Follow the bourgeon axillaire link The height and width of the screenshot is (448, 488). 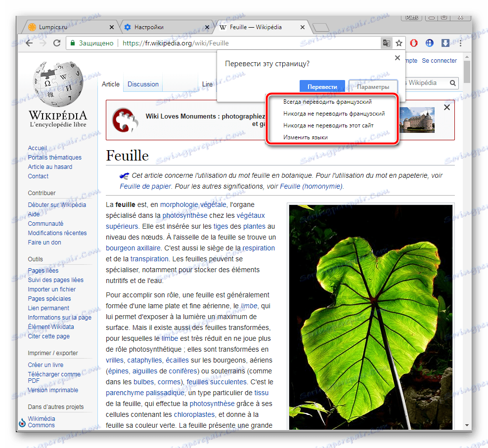133,248
